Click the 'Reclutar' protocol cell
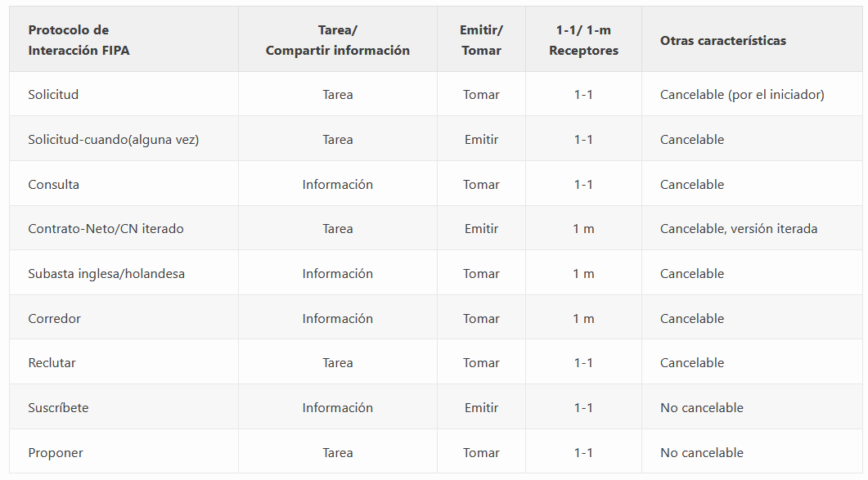Image resolution: width=868 pixels, height=480 pixels. coord(52,363)
